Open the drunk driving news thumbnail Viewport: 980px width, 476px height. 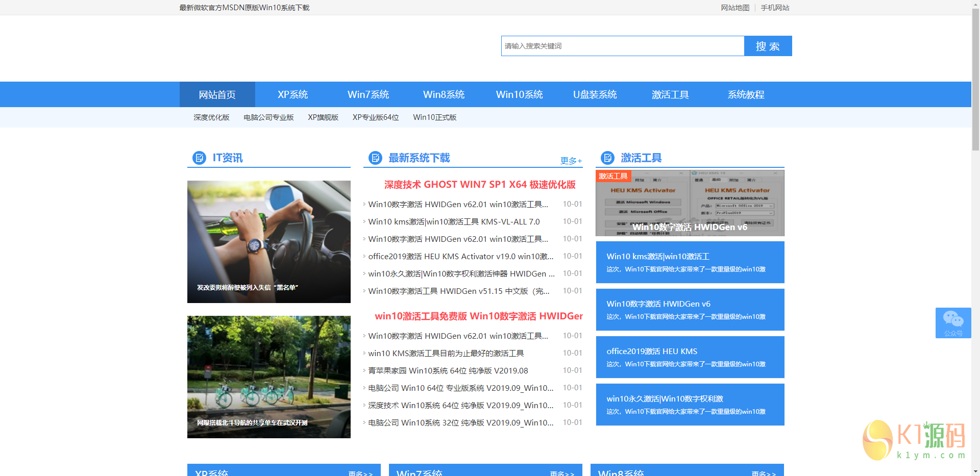coord(268,241)
